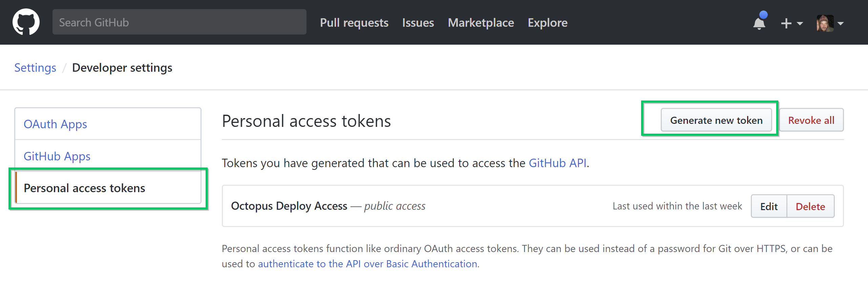Delete the Octopus Deploy Access token

(x=810, y=206)
